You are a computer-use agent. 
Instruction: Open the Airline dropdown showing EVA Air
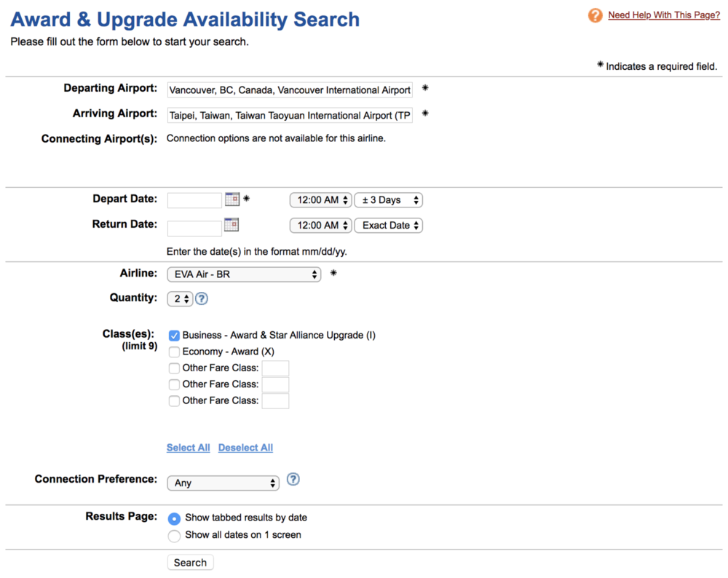pos(243,274)
